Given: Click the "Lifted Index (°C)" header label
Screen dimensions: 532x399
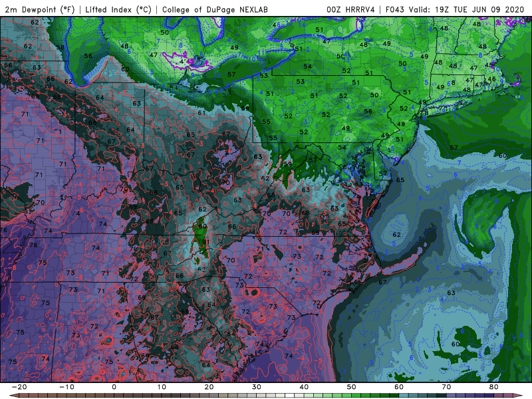Looking at the screenshot, I should (x=118, y=10).
